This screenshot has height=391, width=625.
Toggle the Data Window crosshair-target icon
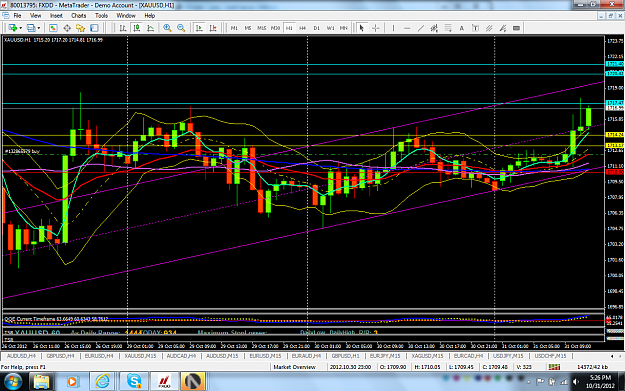coord(67,28)
